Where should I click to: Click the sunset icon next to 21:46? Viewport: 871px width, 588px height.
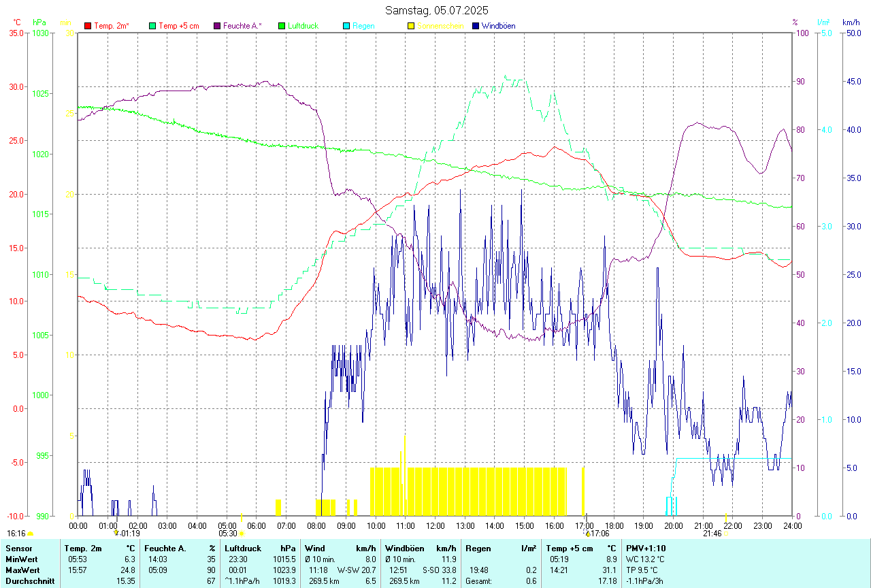pyautogui.click(x=725, y=534)
